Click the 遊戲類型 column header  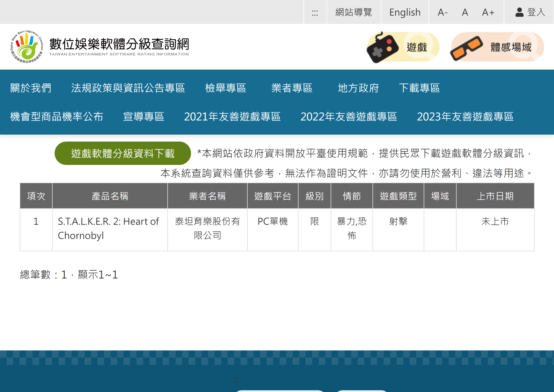pos(398,196)
